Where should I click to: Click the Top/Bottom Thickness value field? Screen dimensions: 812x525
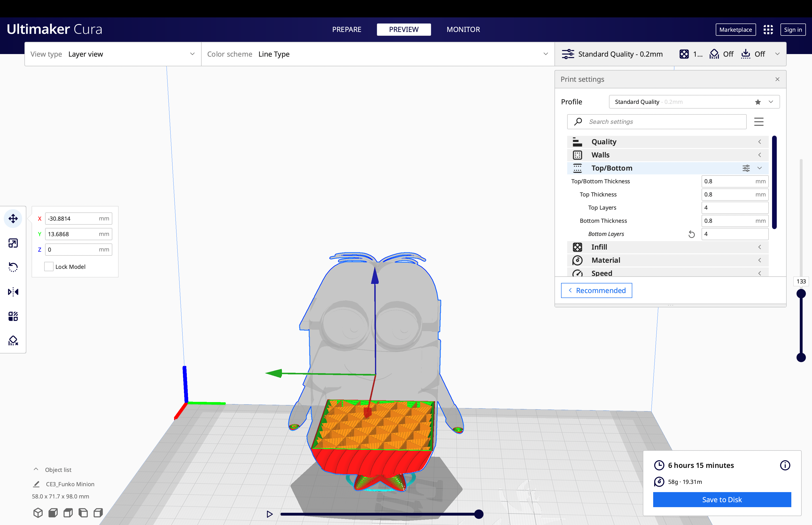tap(735, 181)
